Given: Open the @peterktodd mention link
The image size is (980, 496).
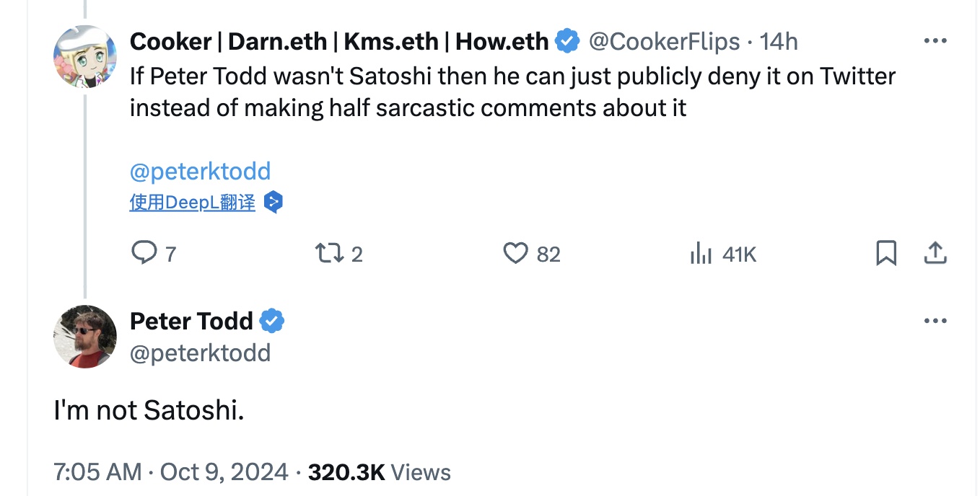Looking at the screenshot, I should [200, 172].
